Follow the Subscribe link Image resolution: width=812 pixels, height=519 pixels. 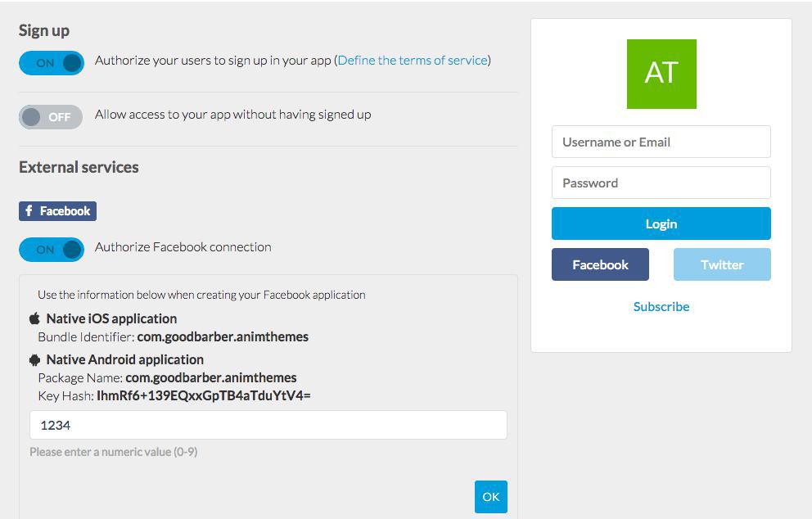[661, 306]
